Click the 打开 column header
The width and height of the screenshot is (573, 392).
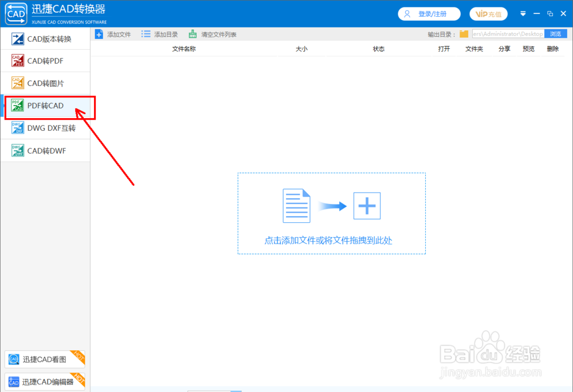click(444, 49)
